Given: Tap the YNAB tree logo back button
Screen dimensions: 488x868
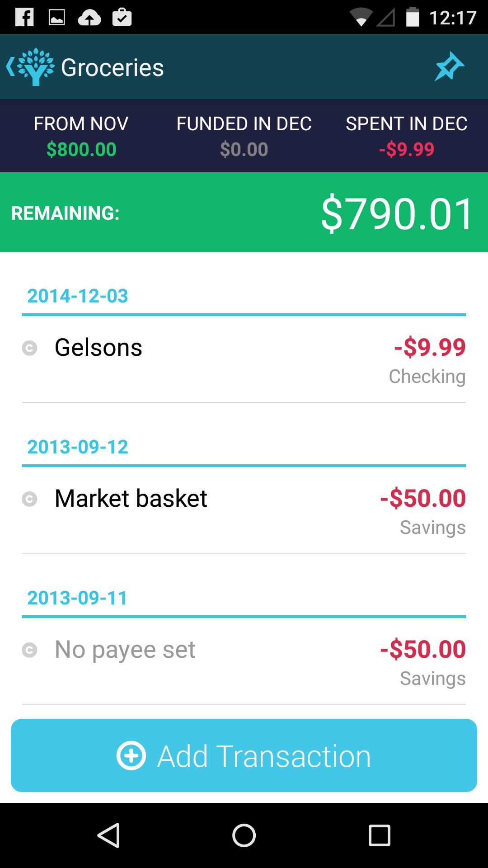Looking at the screenshot, I should pos(31,67).
